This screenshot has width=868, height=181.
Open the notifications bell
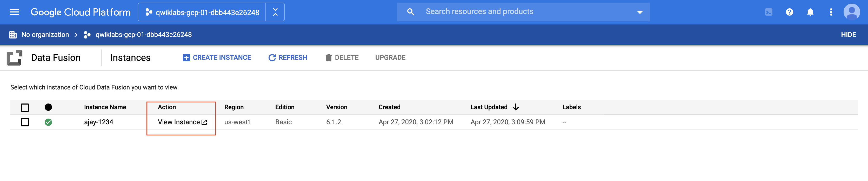[x=810, y=12]
